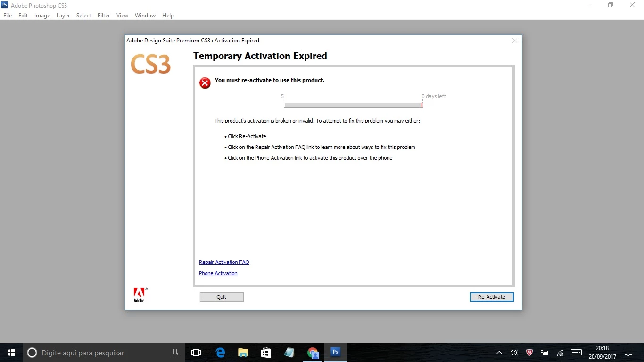Click the battery tray icon

point(545,353)
